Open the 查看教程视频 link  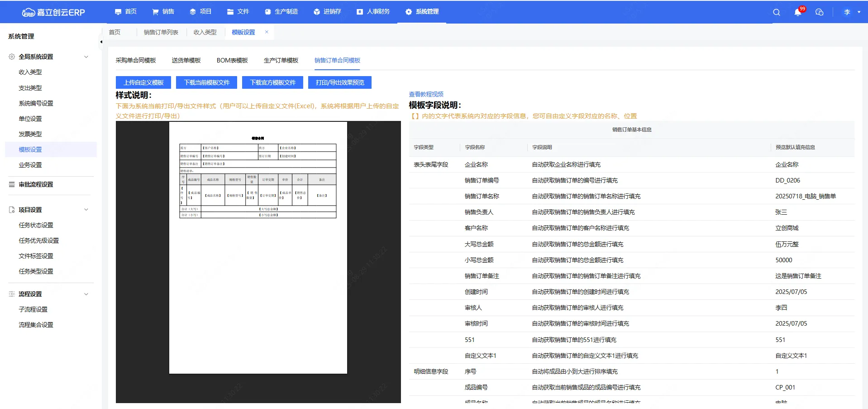[x=426, y=94]
